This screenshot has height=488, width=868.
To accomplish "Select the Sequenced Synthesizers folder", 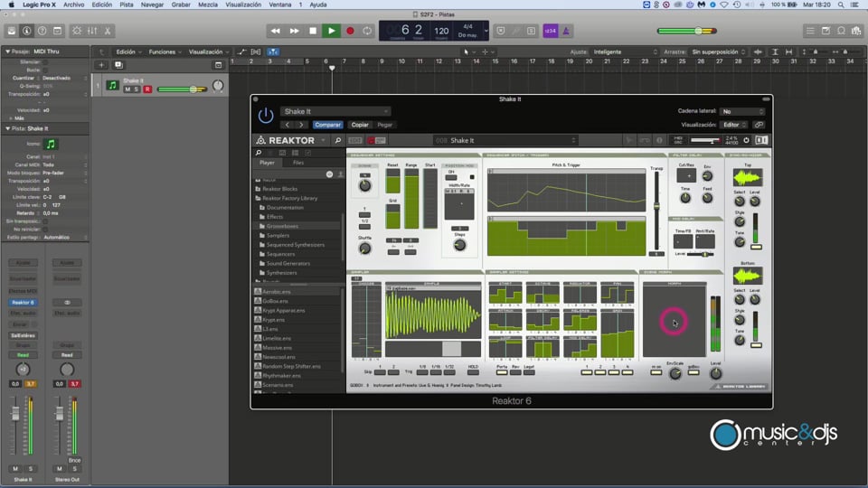I will tap(296, 245).
